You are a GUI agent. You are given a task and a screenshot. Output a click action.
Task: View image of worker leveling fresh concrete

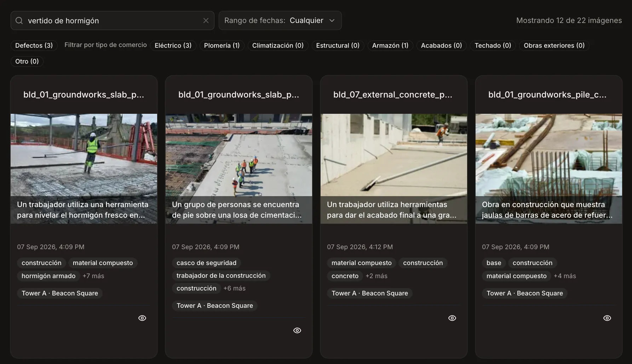(142, 318)
